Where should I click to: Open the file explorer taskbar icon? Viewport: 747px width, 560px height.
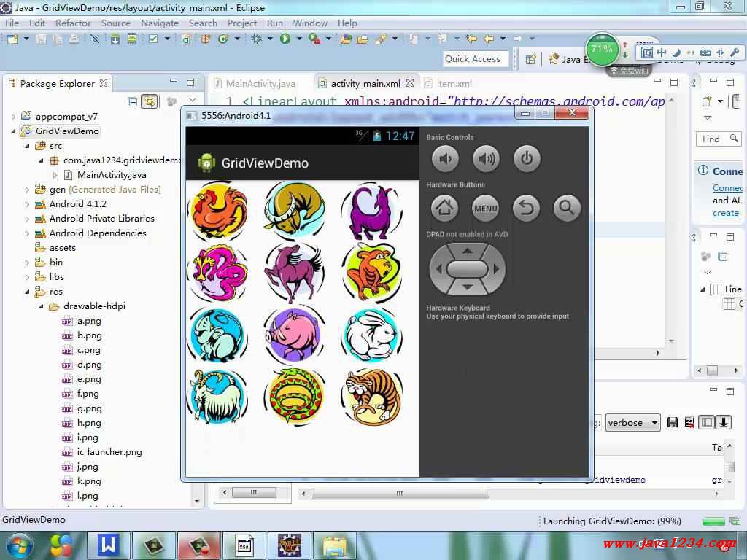tap(336, 545)
